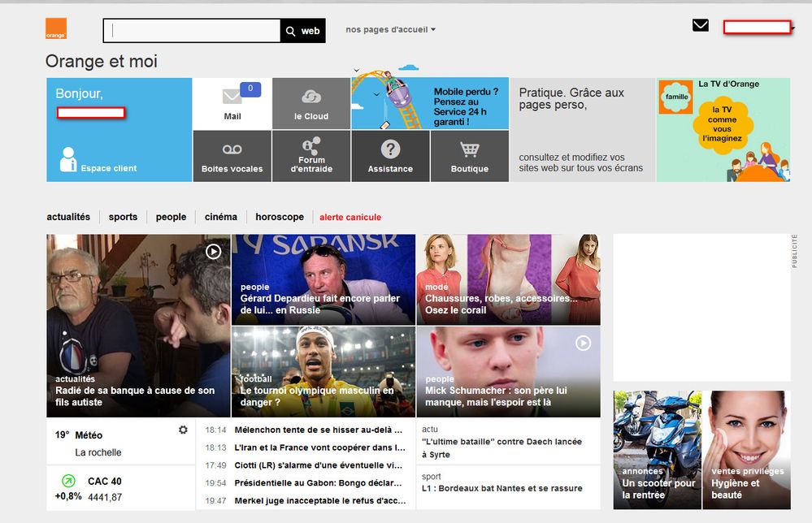
Task: Open the Boutique shopping cart tile
Action: click(x=469, y=156)
